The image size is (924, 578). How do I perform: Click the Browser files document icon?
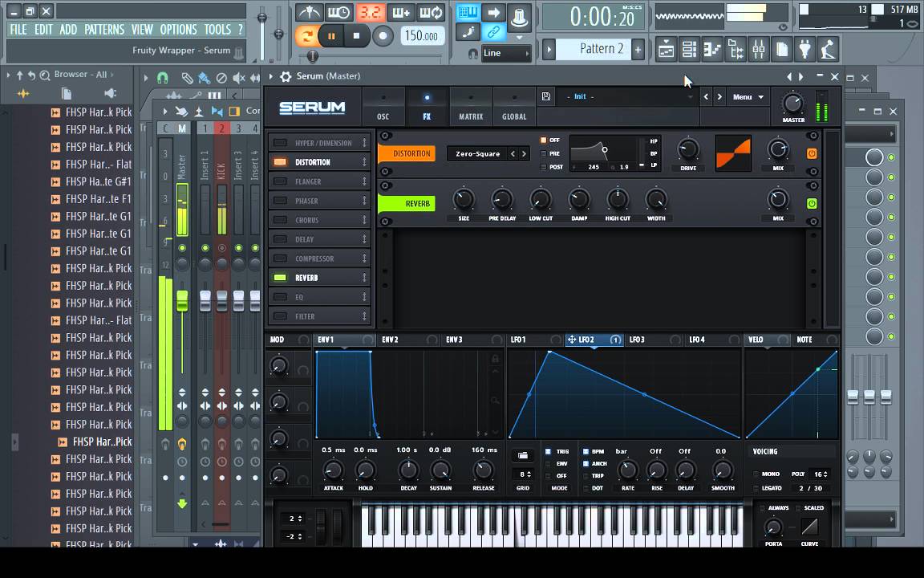click(x=66, y=93)
